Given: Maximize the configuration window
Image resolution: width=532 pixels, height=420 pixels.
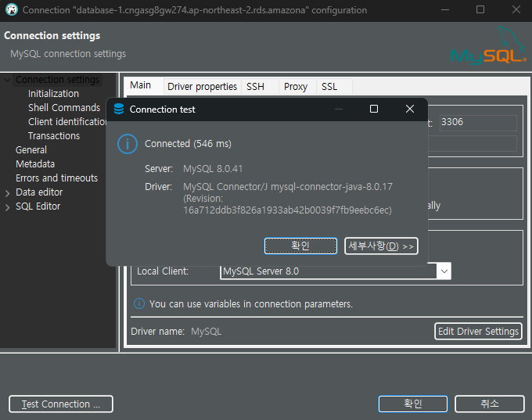Looking at the screenshot, I should 480,10.
